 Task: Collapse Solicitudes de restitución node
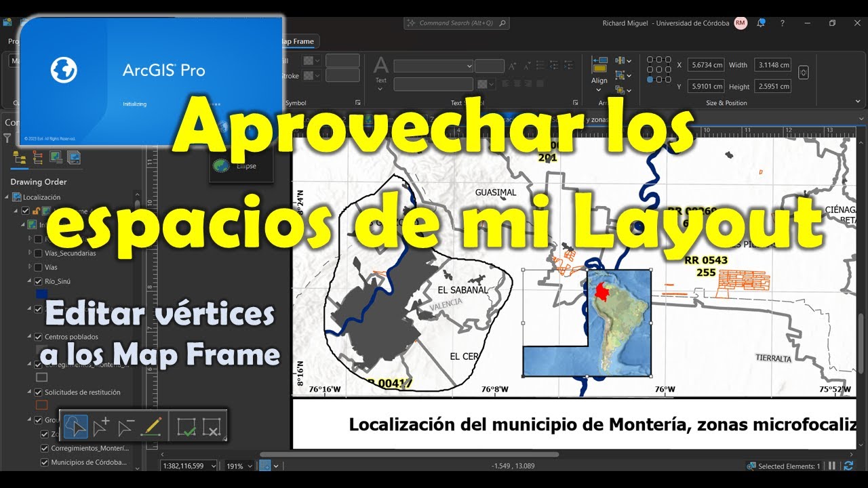click(x=29, y=392)
